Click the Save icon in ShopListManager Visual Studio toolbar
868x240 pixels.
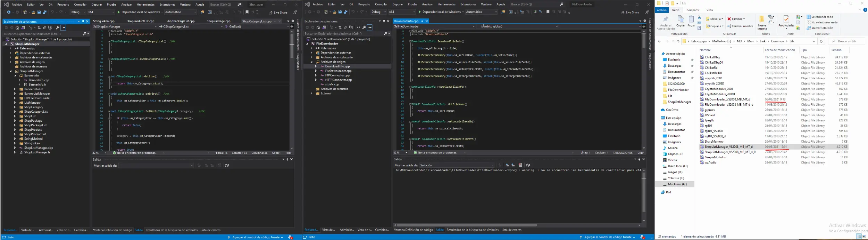point(39,12)
